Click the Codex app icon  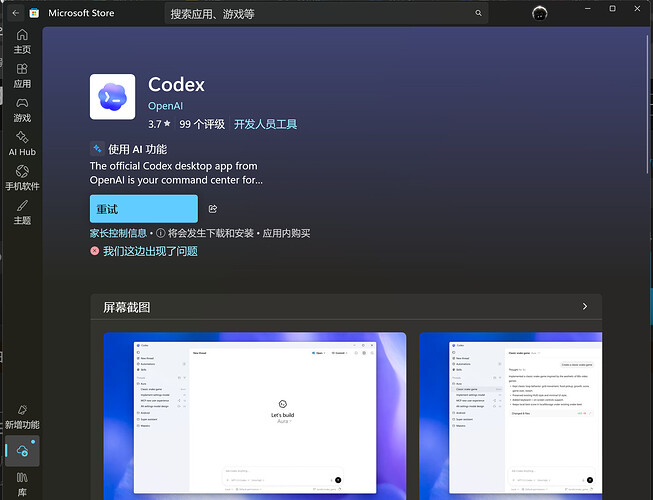(x=112, y=97)
